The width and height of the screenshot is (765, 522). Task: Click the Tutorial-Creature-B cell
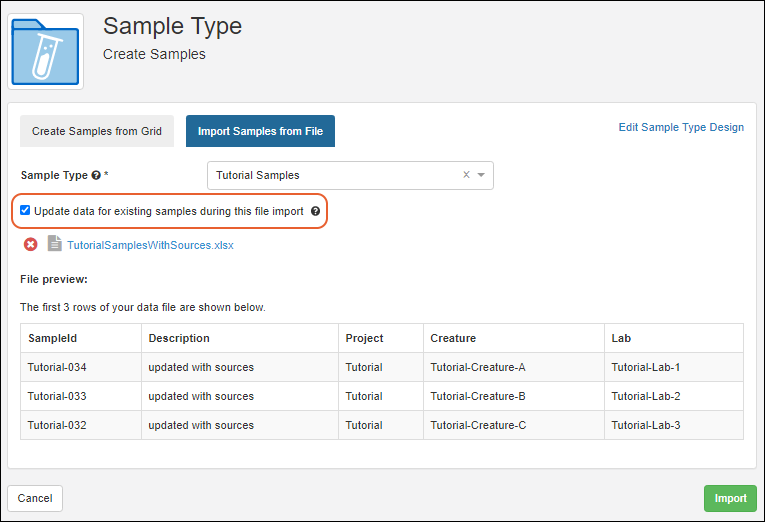coord(477,396)
